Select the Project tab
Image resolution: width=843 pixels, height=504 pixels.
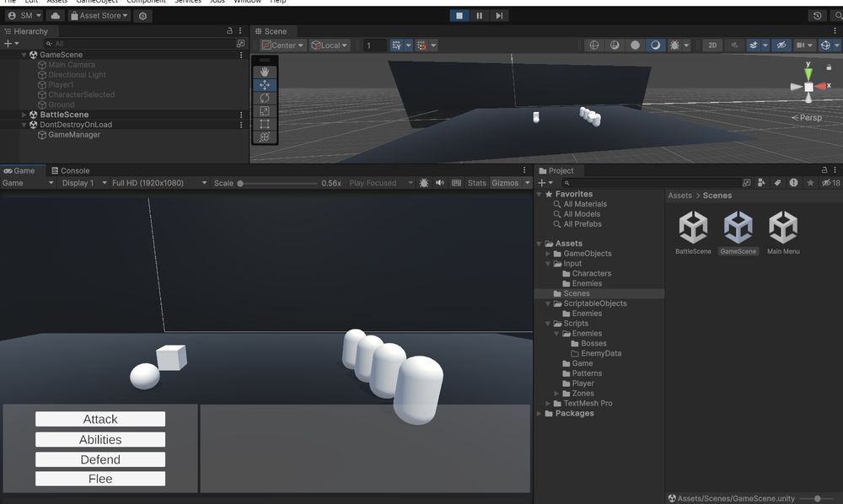pos(556,170)
